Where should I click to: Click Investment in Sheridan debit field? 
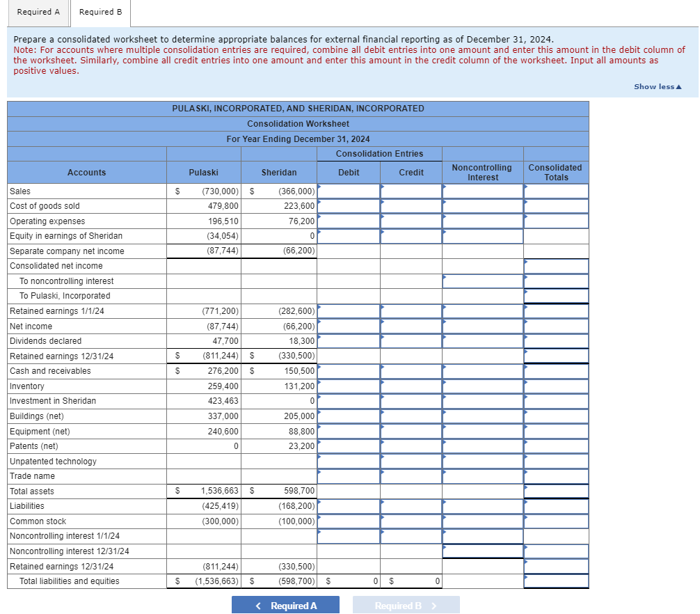click(x=349, y=401)
